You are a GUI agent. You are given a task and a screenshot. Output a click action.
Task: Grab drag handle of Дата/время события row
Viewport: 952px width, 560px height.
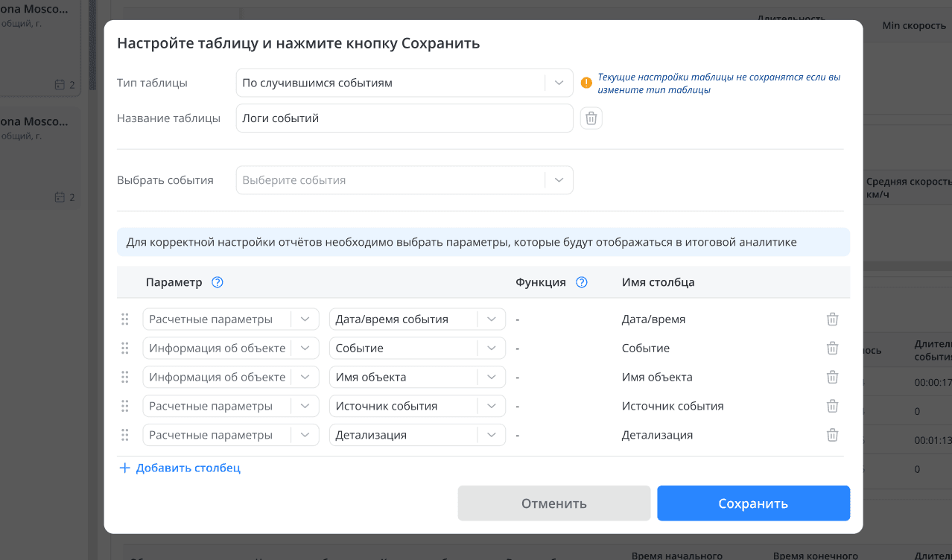pos(125,319)
